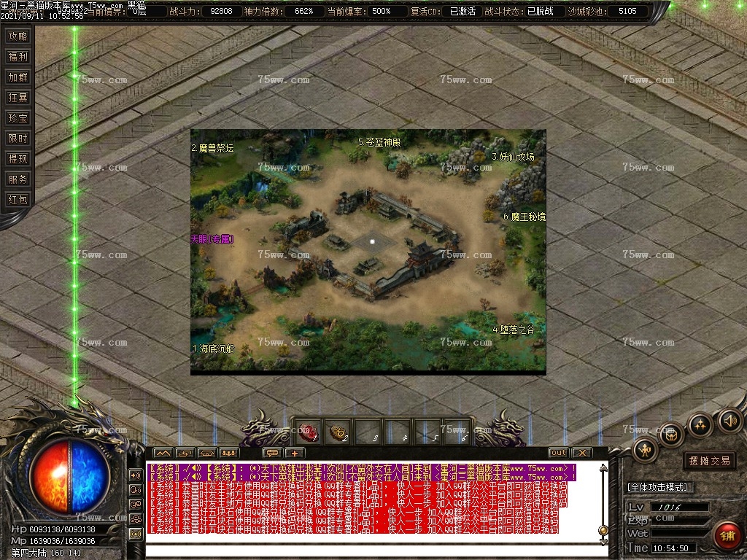Click the X button above chat

(581, 453)
